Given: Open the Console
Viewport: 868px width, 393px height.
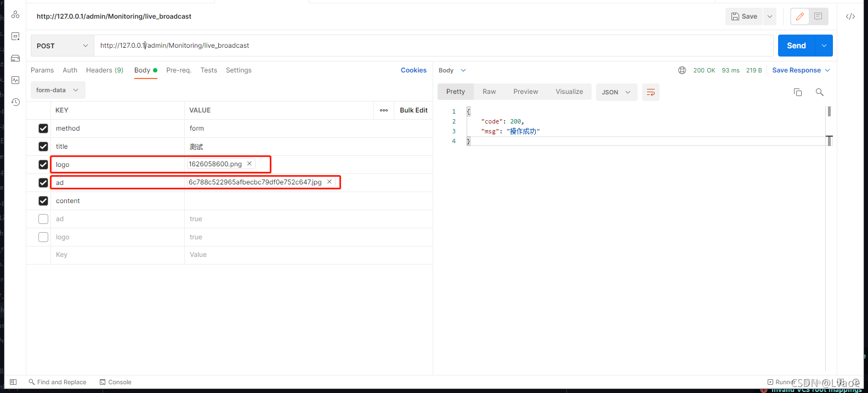Looking at the screenshot, I should 116,382.
